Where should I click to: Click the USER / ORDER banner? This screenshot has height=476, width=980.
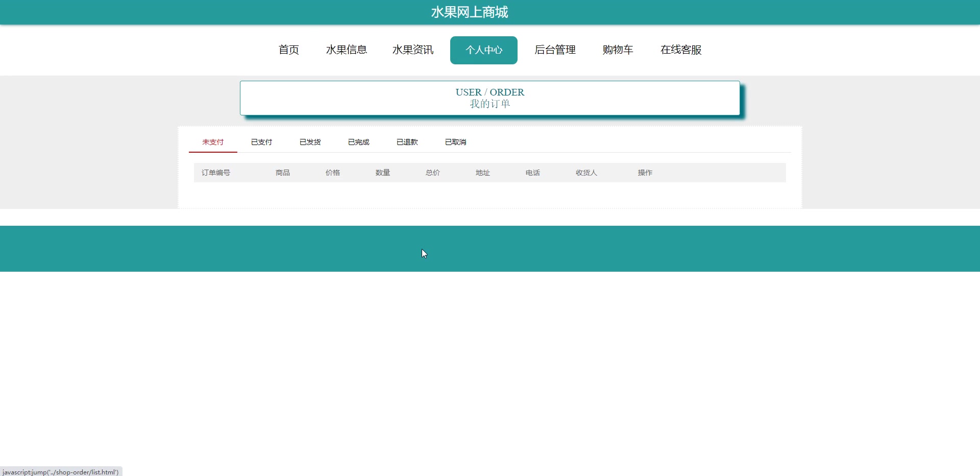489,92
